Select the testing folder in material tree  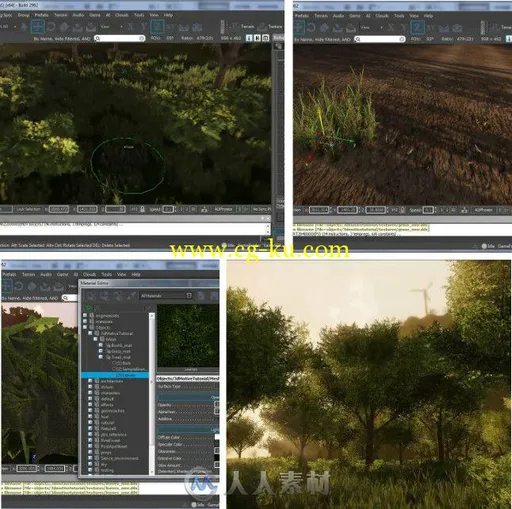point(107,470)
